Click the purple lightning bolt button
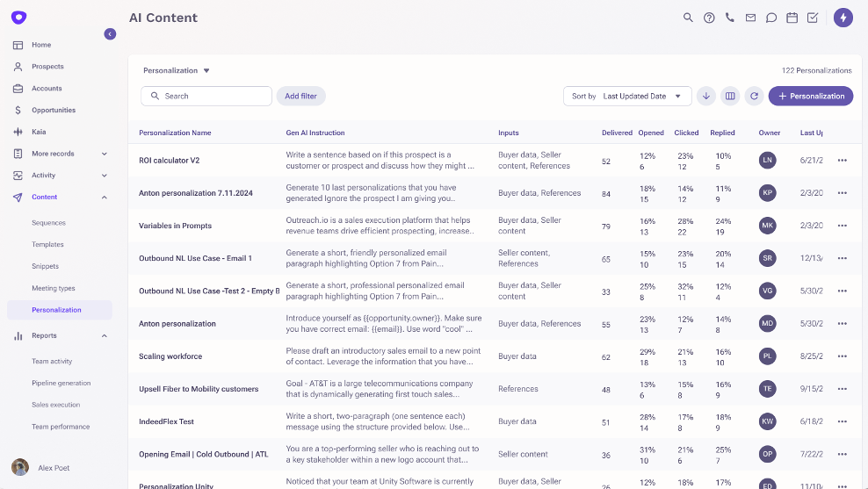 coord(843,18)
